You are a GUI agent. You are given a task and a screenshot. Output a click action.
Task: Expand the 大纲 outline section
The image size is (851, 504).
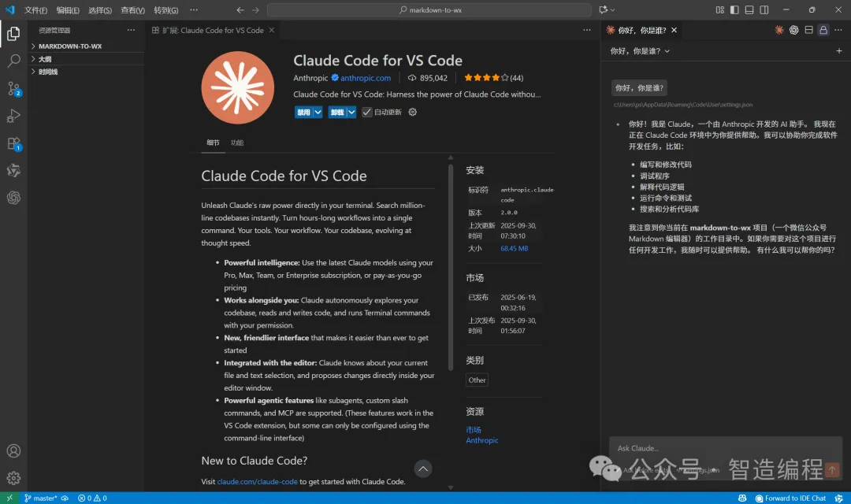(x=87, y=58)
